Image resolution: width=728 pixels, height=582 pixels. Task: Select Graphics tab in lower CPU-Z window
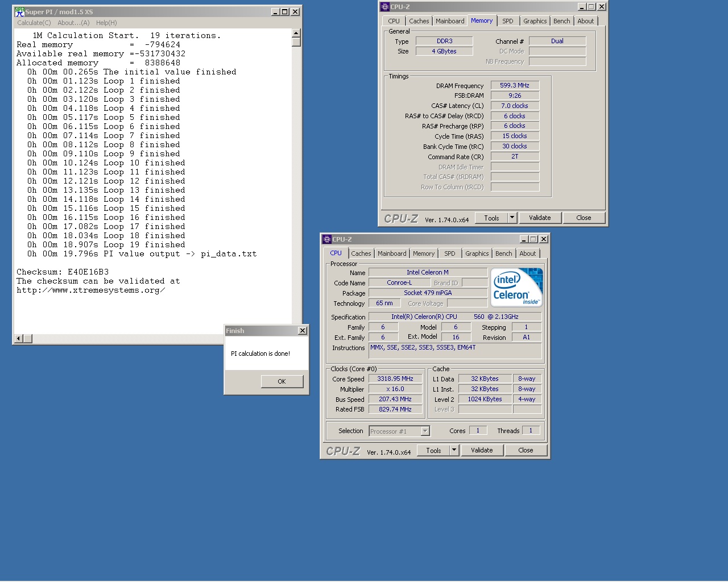point(477,253)
